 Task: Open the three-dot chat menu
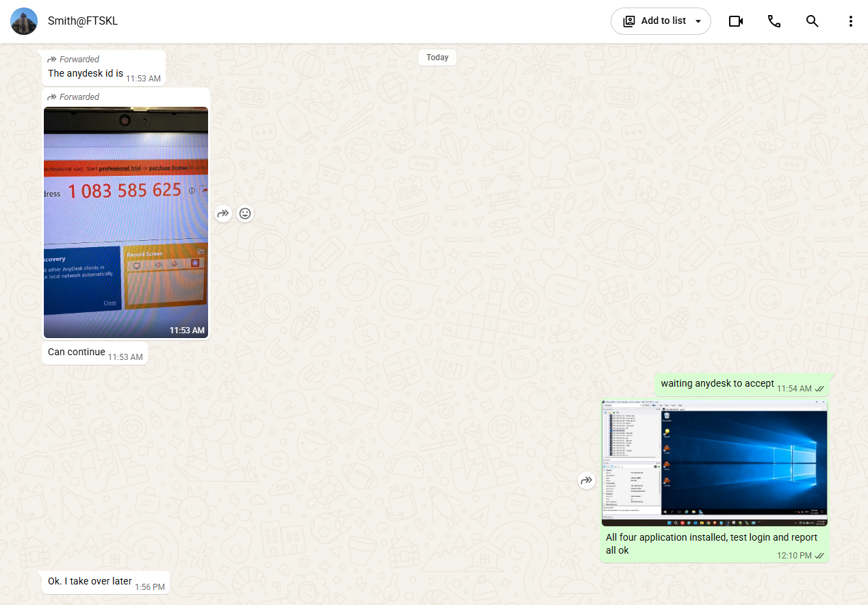coord(851,21)
